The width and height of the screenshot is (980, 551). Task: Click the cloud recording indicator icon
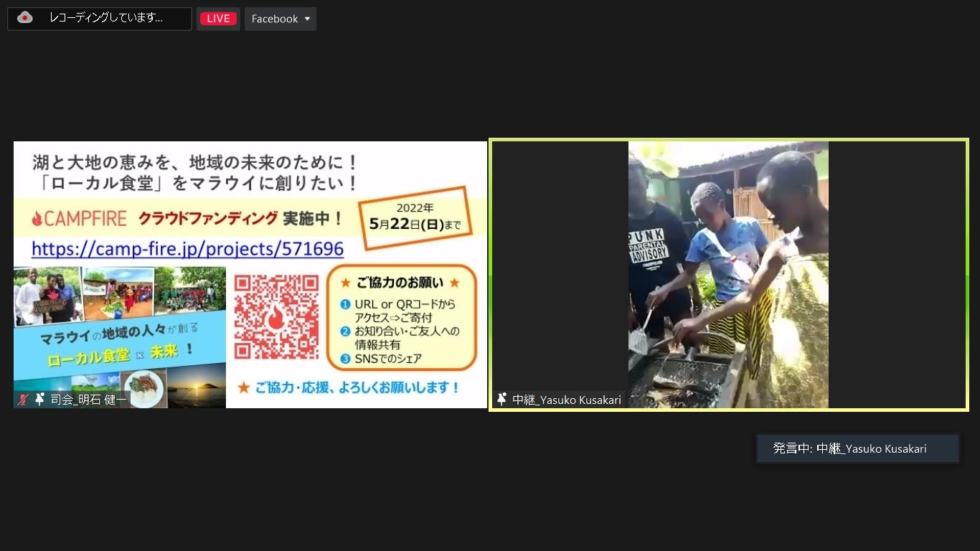(x=25, y=18)
